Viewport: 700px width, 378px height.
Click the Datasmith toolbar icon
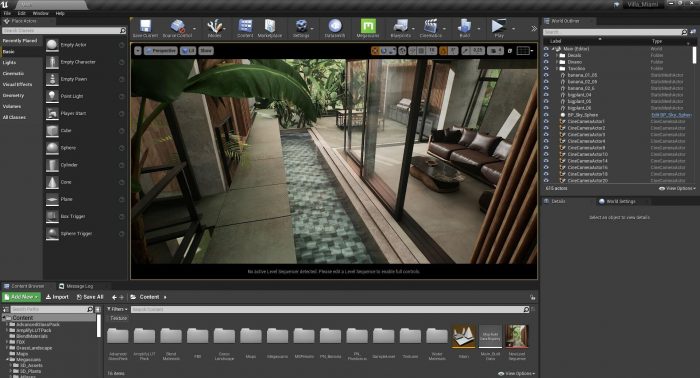click(335, 28)
